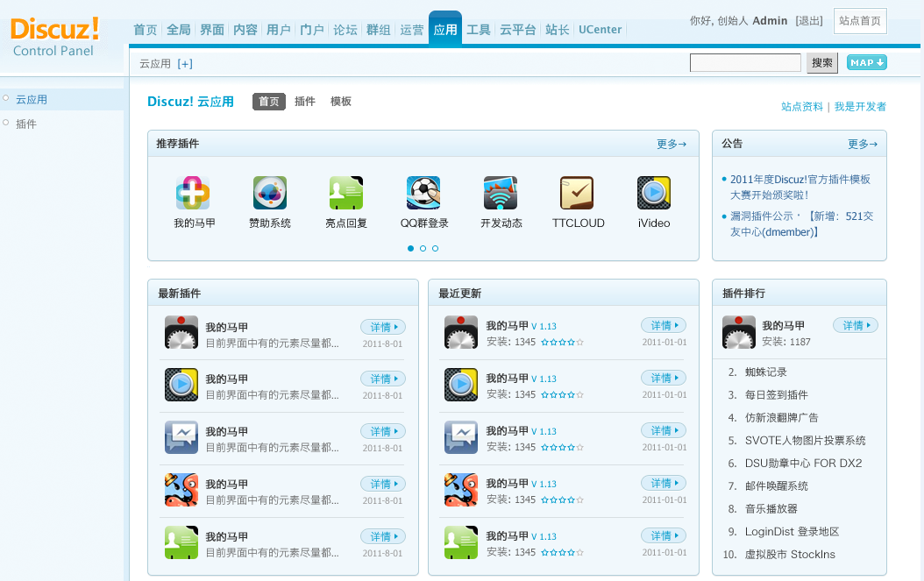The width and height of the screenshot is (924, 581).
Task: Select the third carousel dot under 推荐插件
Action: pos(436,249)
